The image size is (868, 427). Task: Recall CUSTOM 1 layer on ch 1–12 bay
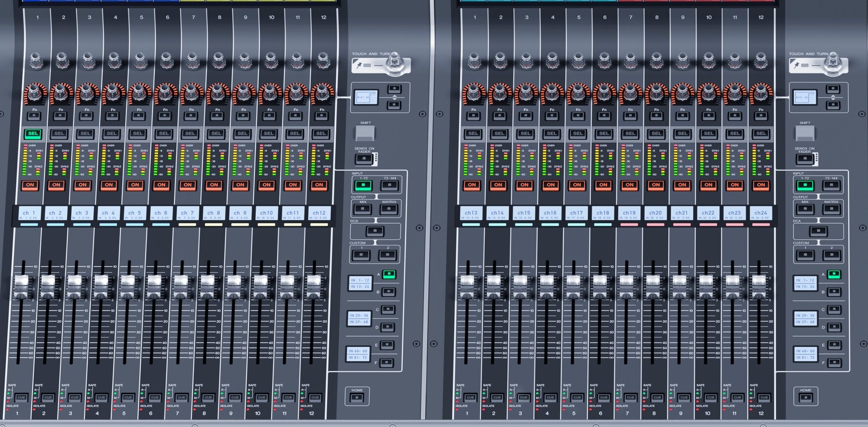361,255
